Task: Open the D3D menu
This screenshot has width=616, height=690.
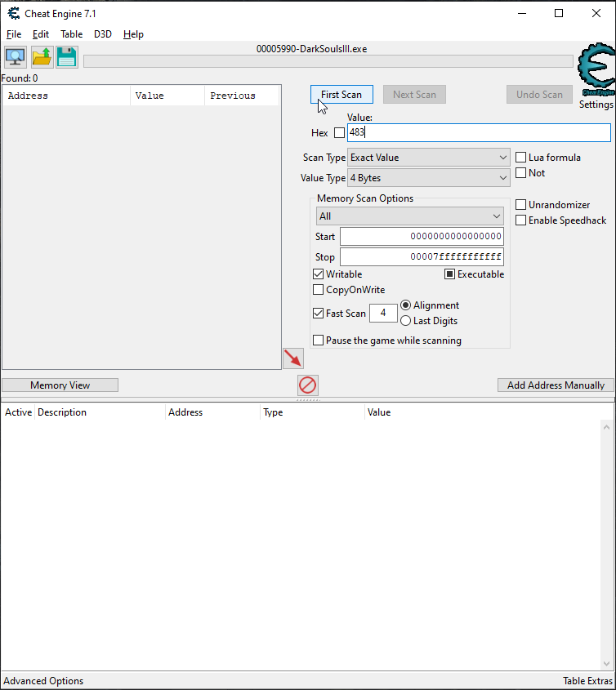Action: point(103,34)
